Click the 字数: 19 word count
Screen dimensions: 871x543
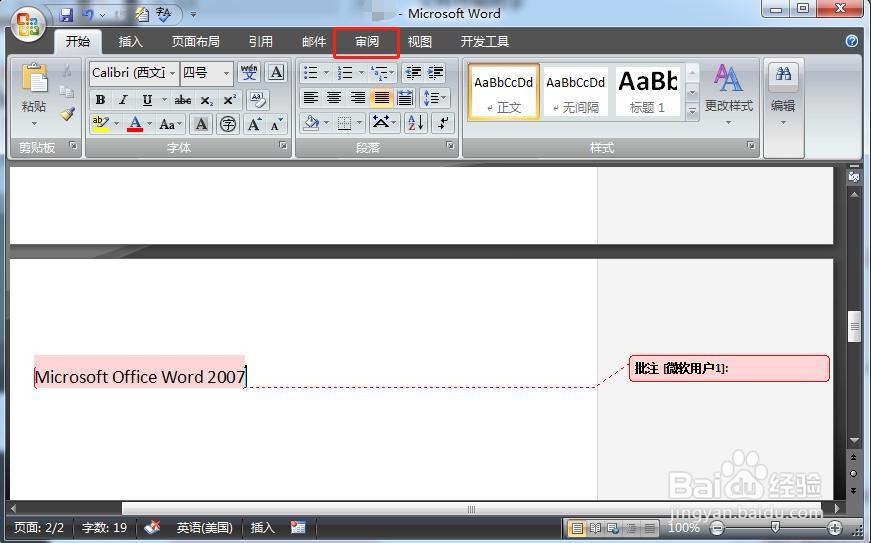click(104, 527)
